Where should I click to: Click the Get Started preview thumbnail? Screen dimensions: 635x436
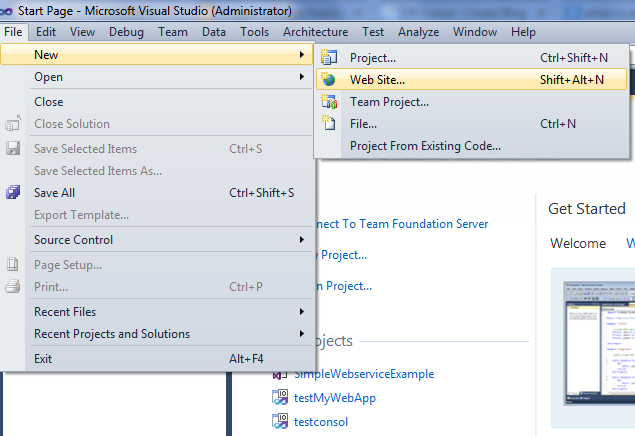(596, 342)
